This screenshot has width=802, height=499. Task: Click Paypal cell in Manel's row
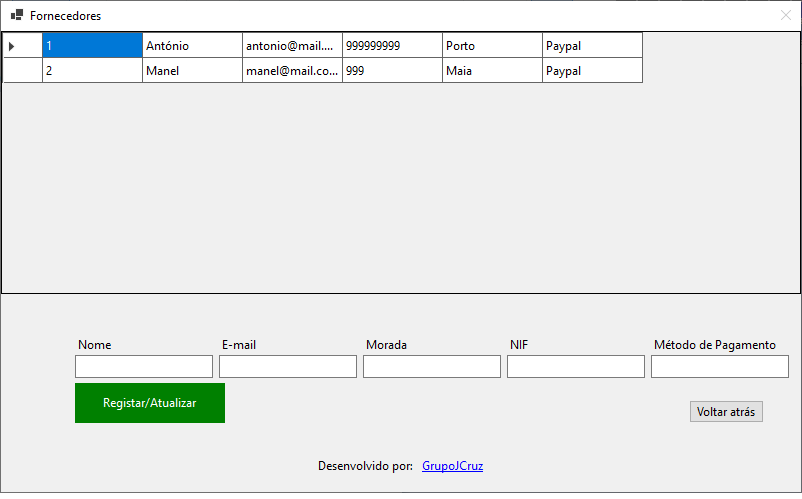pyautogui.click(x=592, y=71)
